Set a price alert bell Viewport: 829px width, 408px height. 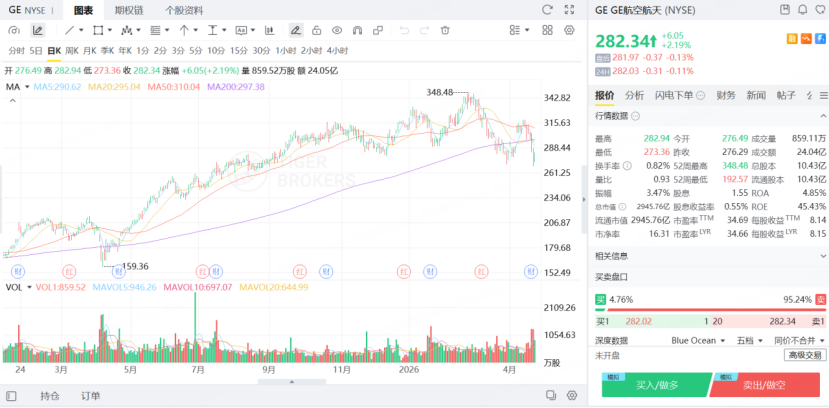point(803,10)
